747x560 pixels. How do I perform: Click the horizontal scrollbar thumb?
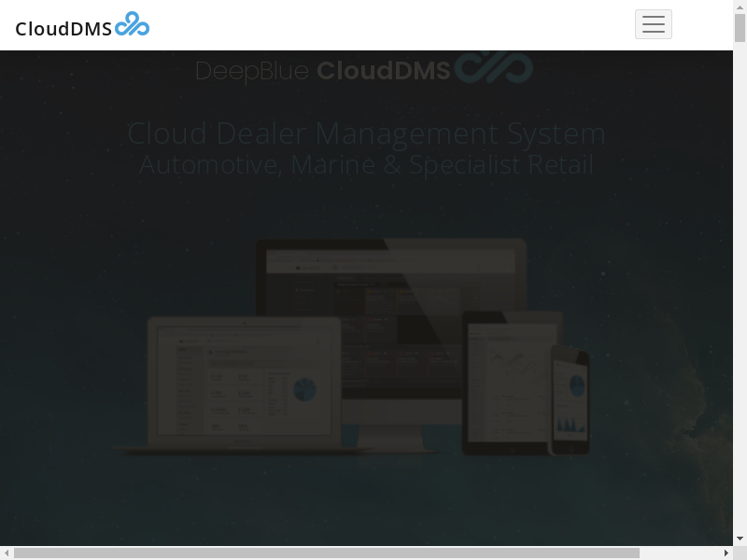pyautogui.click(x=327, y=553)
